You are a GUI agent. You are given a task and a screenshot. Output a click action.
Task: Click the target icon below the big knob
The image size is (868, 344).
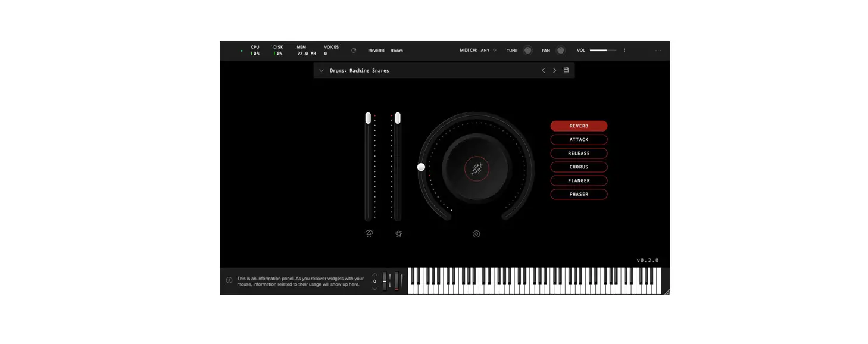(476, 234)
